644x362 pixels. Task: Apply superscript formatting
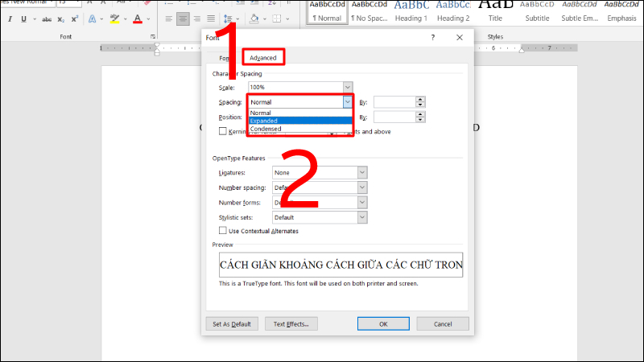[74, 19]
